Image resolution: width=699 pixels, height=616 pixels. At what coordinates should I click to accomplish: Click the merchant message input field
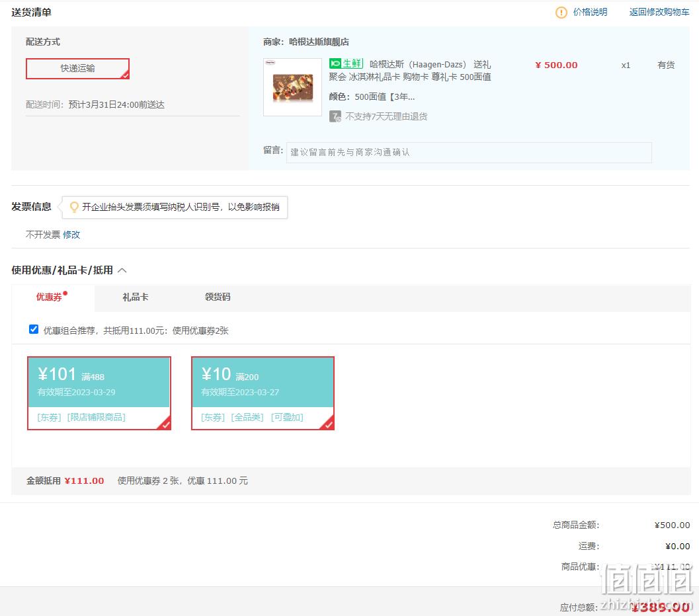pos(469,152)
